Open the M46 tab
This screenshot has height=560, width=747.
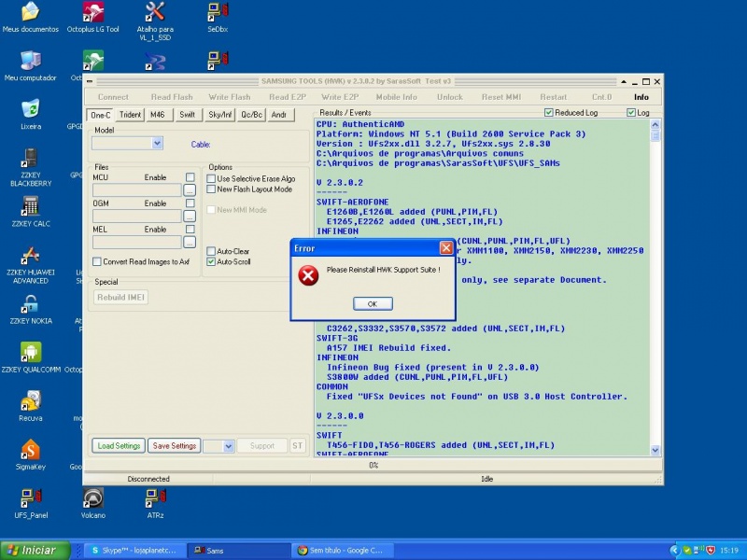click(x=158, y=115)
